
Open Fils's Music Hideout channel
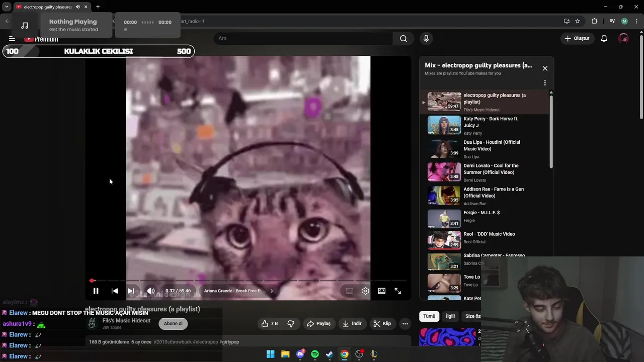tap(126, 321)
